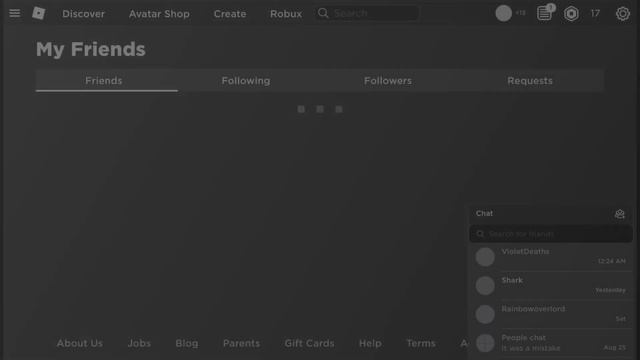
Task: Click the Roblox logo icon
Action: click(38, 13)
